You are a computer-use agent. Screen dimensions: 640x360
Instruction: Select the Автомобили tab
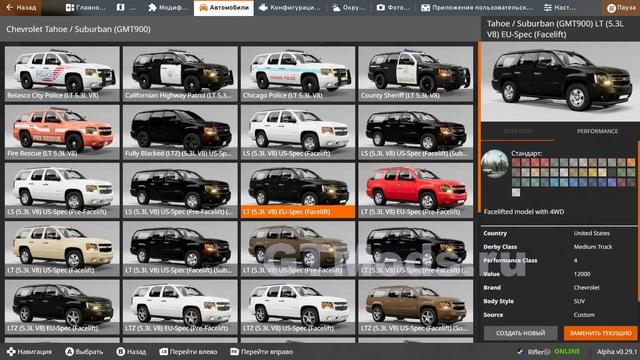[224, 7]
